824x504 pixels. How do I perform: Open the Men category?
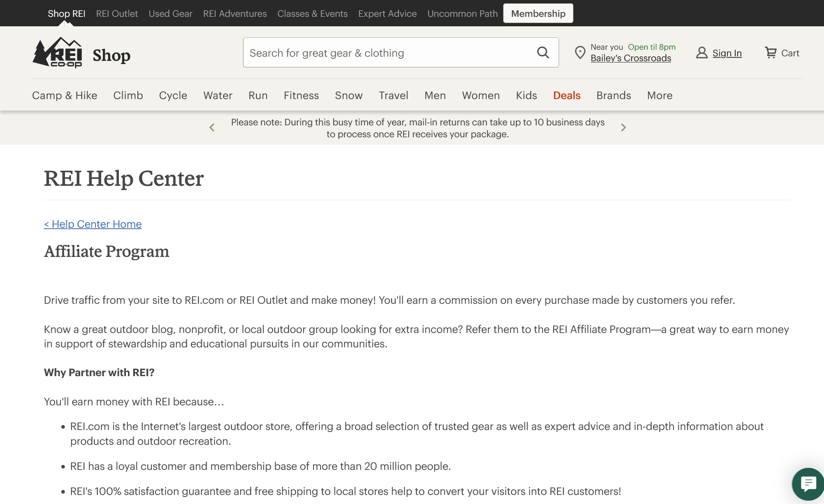pyautogui.click(x=435, y=95)
